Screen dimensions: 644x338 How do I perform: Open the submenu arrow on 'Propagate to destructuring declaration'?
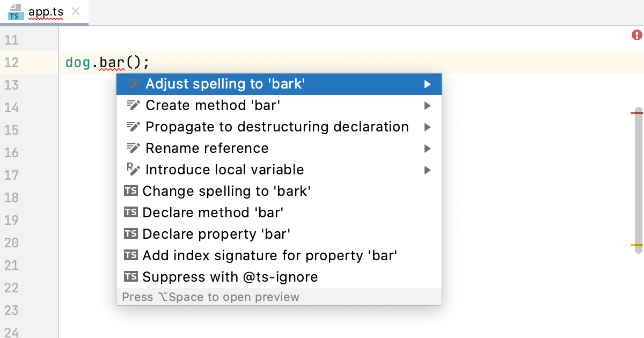tap(428, 127)
